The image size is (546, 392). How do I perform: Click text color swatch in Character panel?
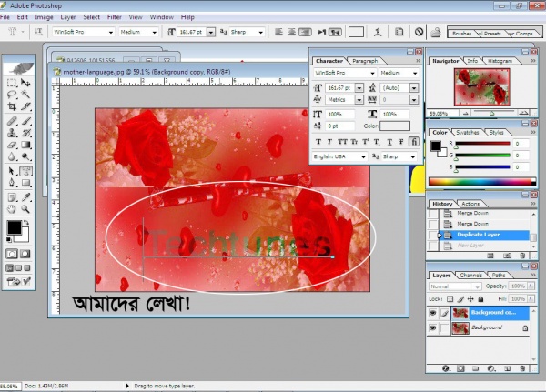(x=395, y=126)
